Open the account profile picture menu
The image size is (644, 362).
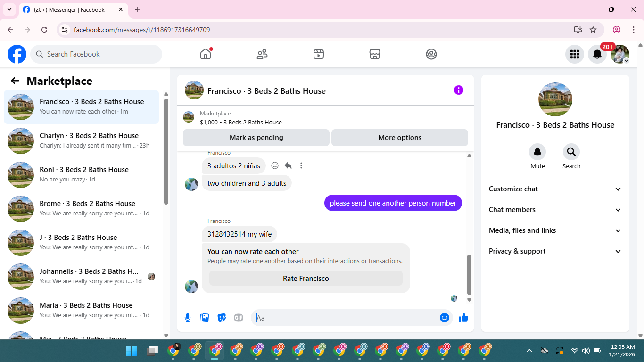tap(620, 54)
